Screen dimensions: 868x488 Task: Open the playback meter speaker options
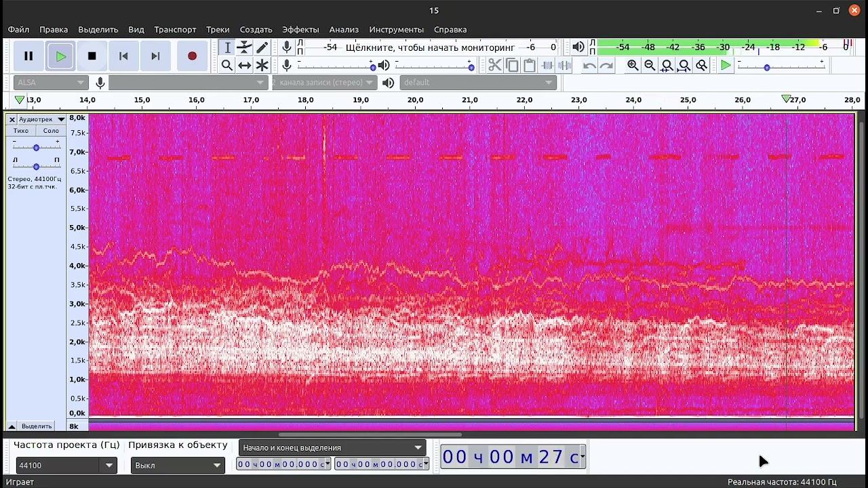click(578, 47)
